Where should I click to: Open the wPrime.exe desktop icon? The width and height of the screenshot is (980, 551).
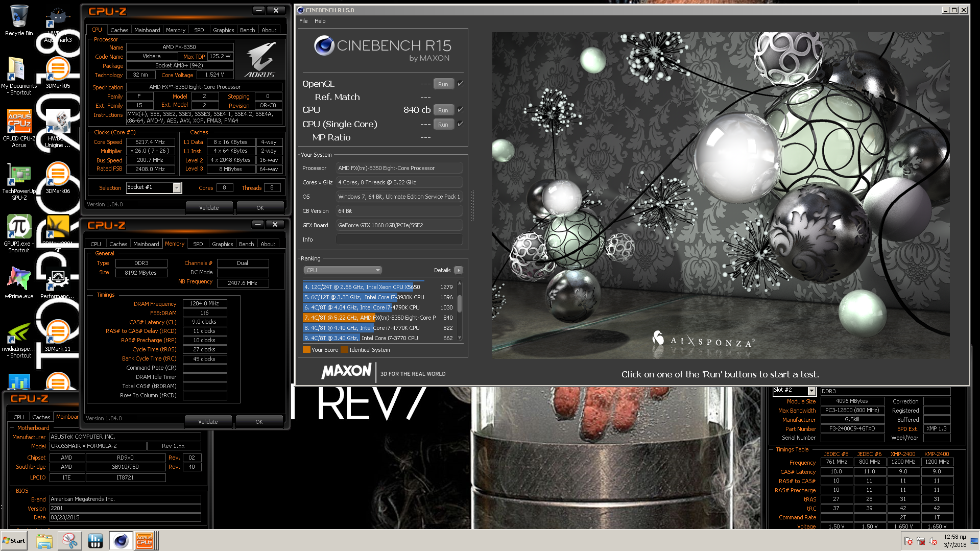[x=19, y=283]
